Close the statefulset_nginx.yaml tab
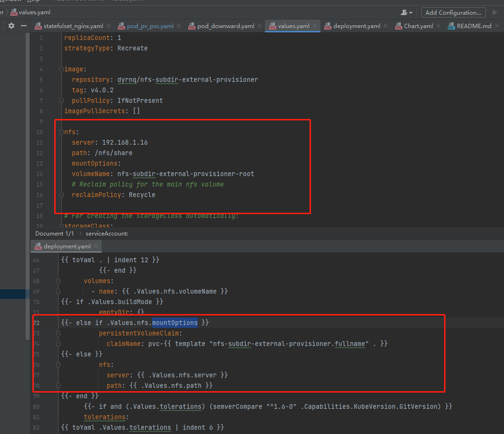 click(x=108, y=26)
